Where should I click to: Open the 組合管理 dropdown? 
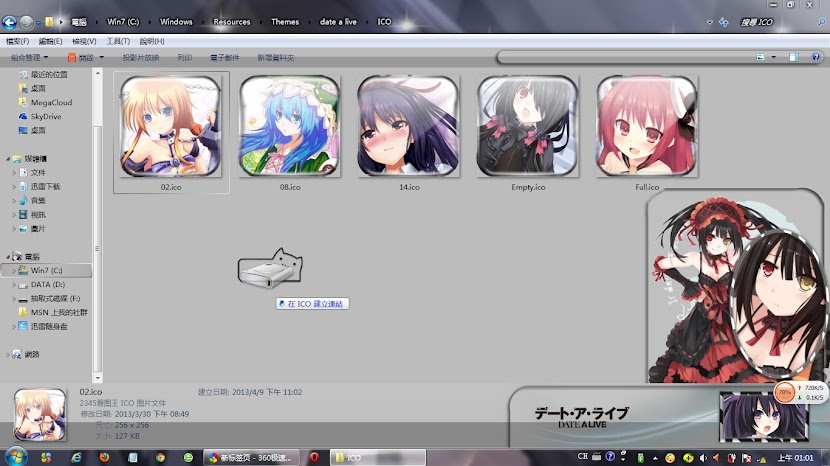pos(29,57)
